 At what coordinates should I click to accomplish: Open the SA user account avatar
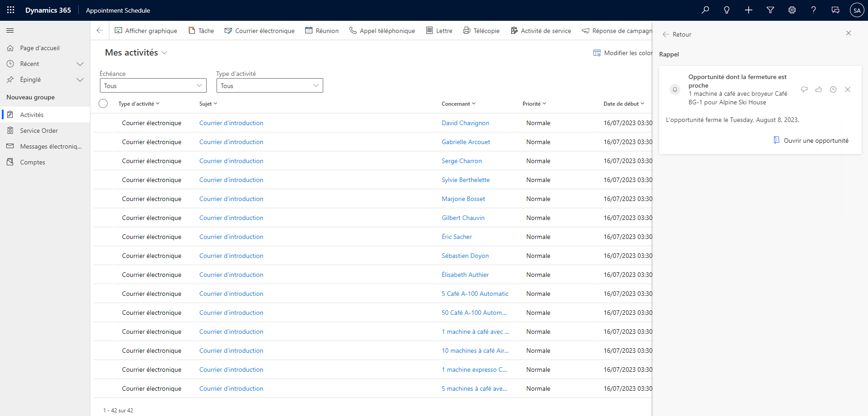click(857, 10)
